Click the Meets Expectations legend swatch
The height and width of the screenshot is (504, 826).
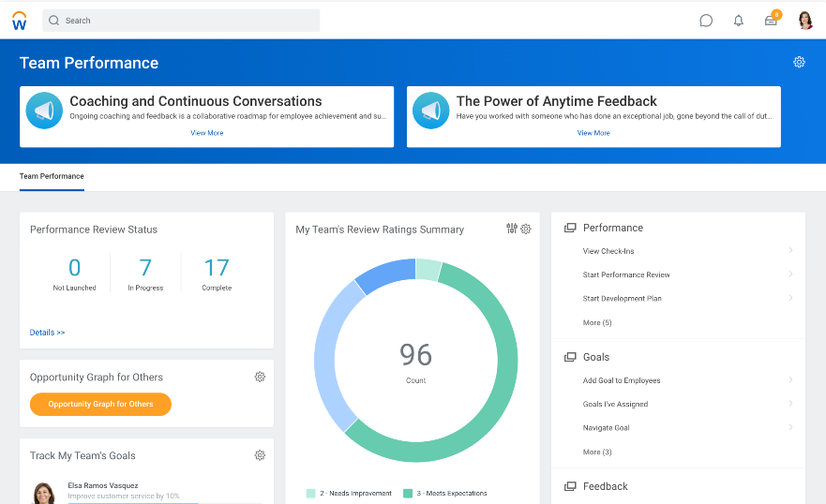point(408,493)
